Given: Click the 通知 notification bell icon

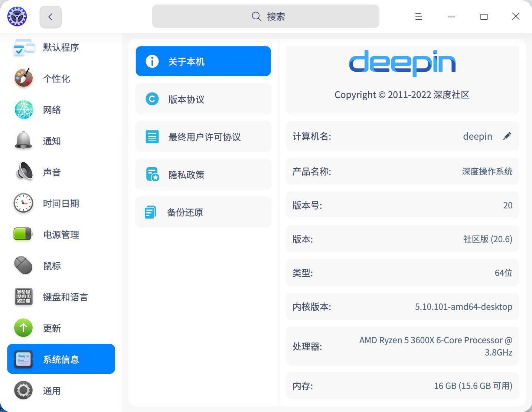Looking at the screenshot, I should click(23, 141).
